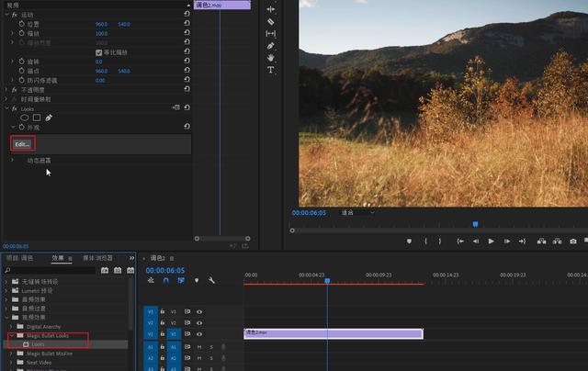
Task: Create rectangle mask under Looks effect
Action: (37, 118)
